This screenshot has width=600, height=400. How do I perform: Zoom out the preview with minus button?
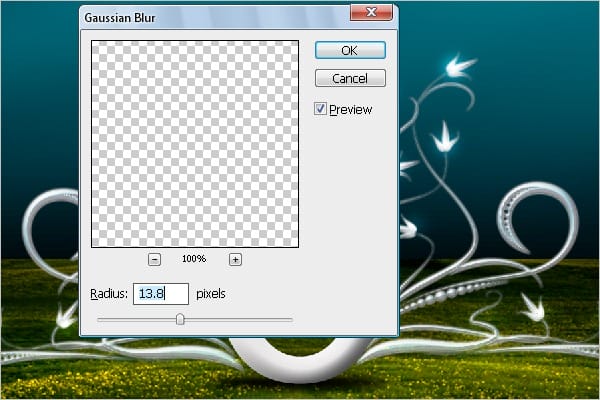155,259
